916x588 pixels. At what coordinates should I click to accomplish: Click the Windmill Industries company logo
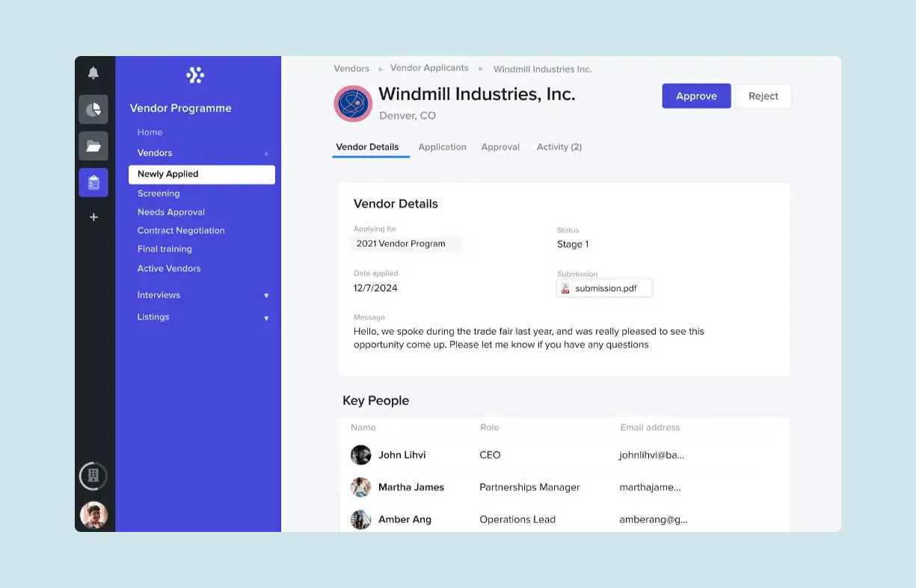353,104
